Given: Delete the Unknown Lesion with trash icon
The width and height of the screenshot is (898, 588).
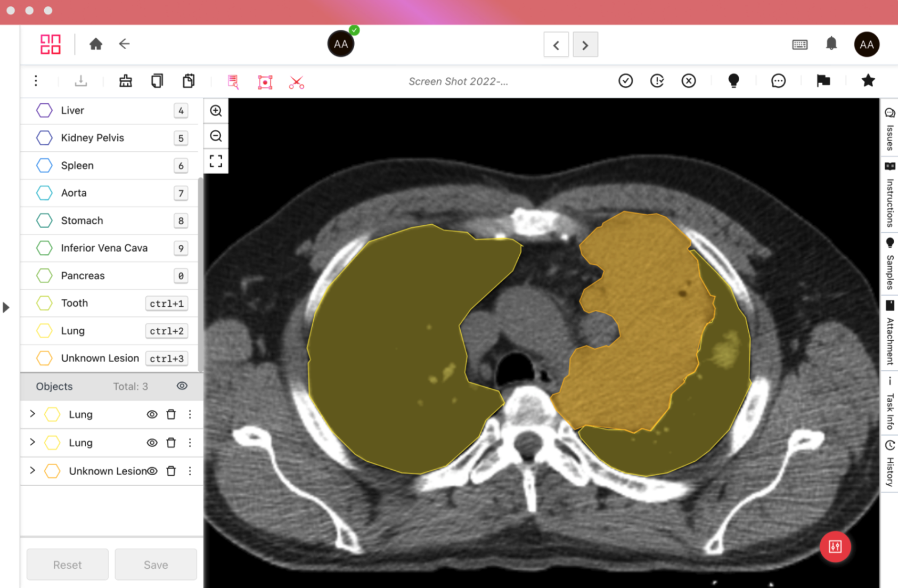Looking at the screenshot, I should coord(171,471).
